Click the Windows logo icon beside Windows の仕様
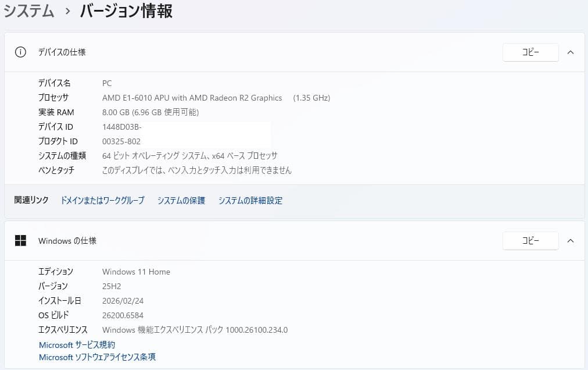 [x=20, y=240]
